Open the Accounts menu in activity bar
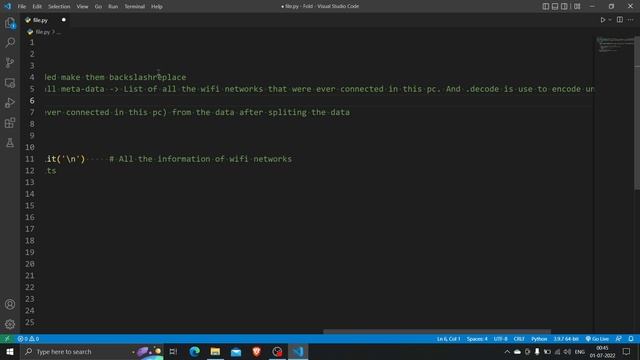 (10, 304)
